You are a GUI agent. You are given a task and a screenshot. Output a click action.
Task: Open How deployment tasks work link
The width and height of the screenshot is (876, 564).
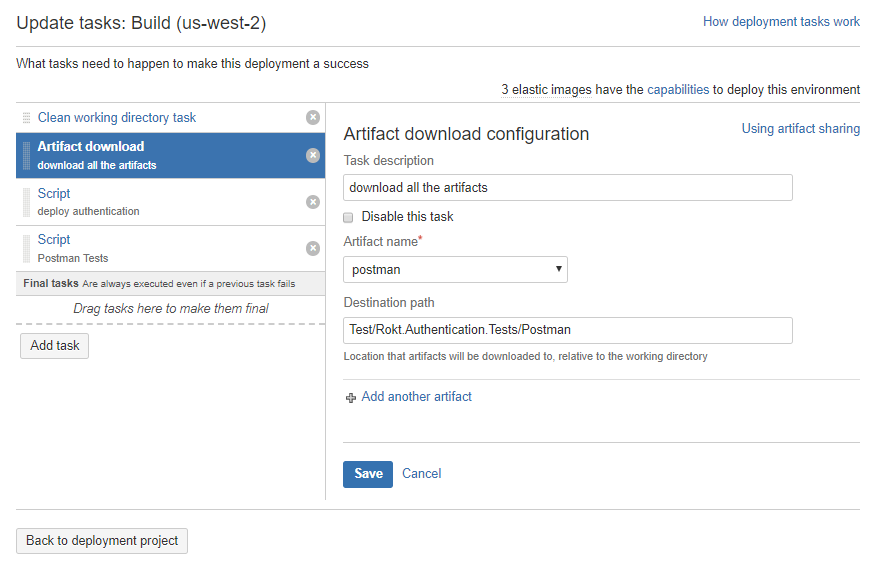pos(781,22)
